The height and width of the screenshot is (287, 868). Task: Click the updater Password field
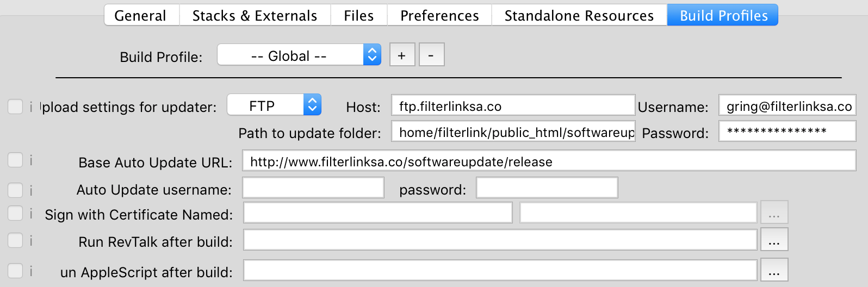coord(787,131)
